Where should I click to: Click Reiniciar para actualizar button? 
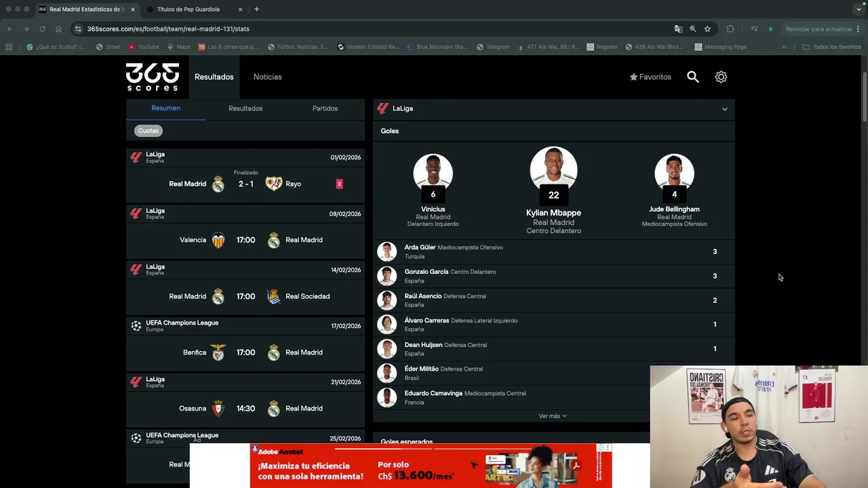[x=819, y=29]
